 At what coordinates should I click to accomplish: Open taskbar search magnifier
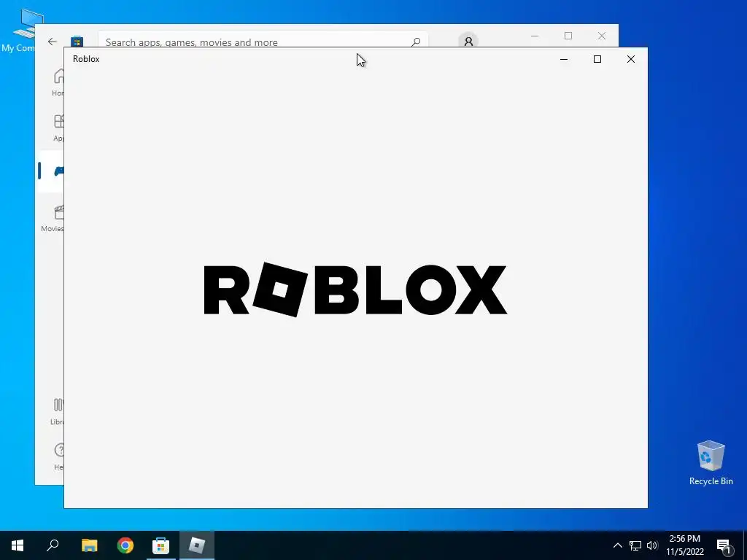point(53,545)
